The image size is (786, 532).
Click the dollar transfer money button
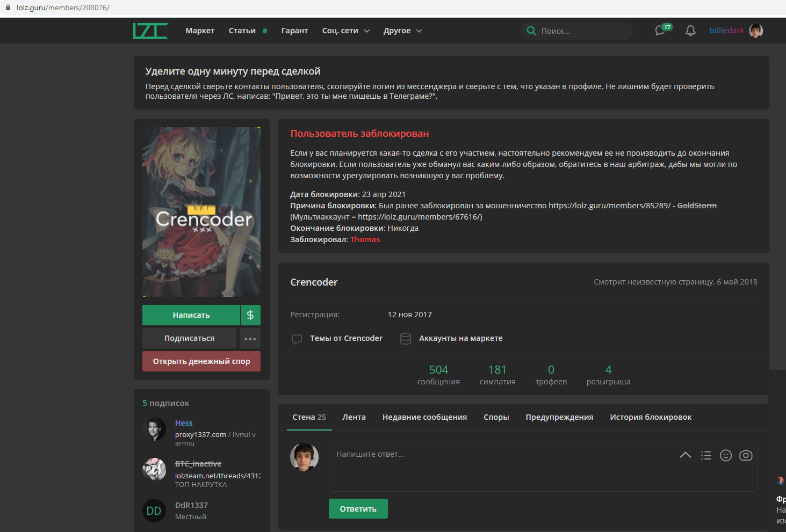(250, 315)
